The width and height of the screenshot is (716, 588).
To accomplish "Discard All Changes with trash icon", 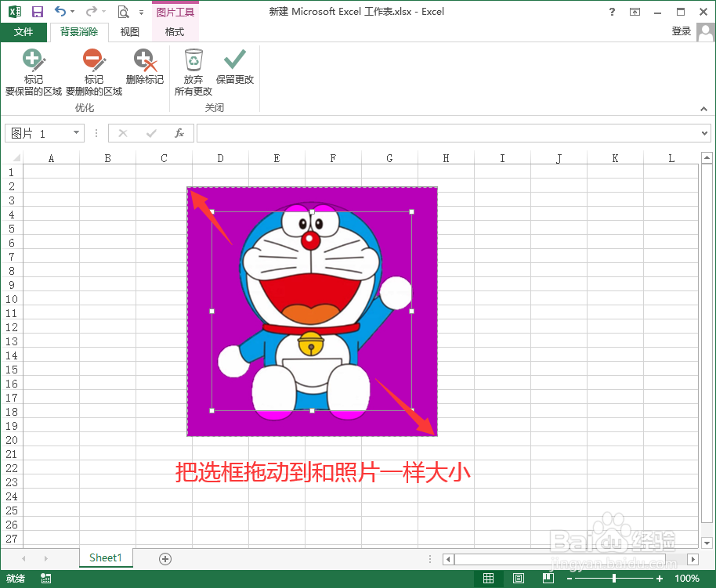I will 193,72.
